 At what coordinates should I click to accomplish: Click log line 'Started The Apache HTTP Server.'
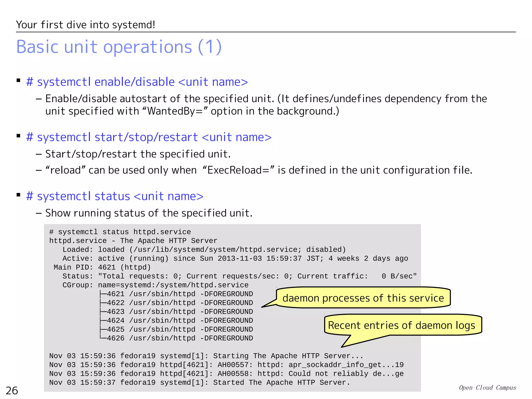pos(200,382)
